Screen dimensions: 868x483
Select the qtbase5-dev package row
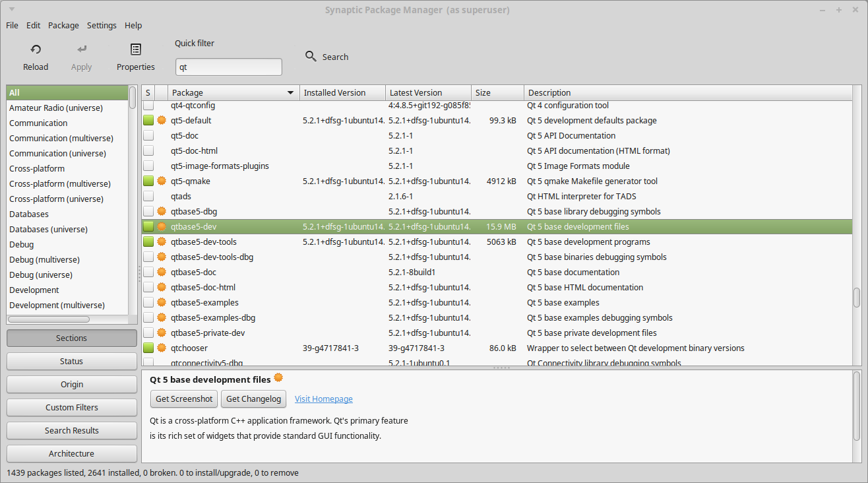[x=497, y=227]
